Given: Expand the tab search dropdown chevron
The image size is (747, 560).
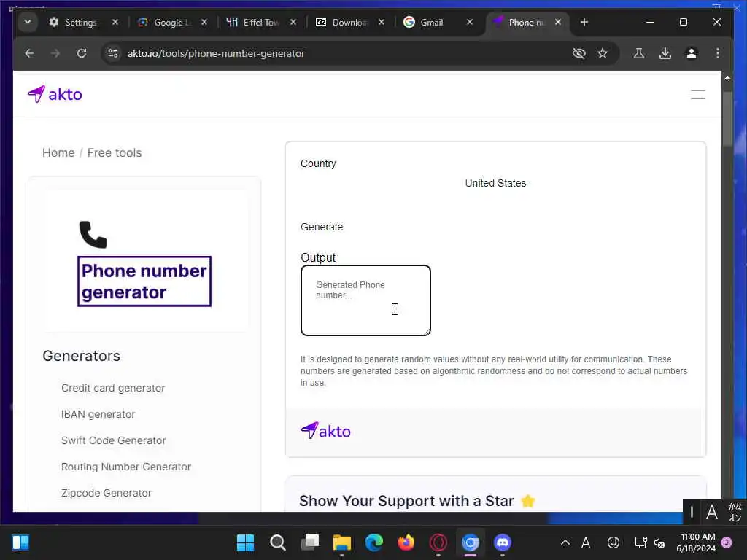Looking at the screenshot, I should pyautogui.click(x=28, y=23).
